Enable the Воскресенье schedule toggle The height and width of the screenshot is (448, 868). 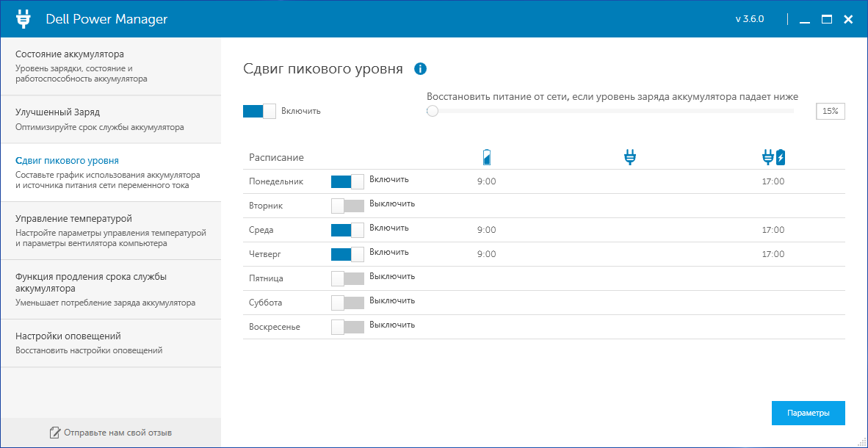[x=347, y=328]
